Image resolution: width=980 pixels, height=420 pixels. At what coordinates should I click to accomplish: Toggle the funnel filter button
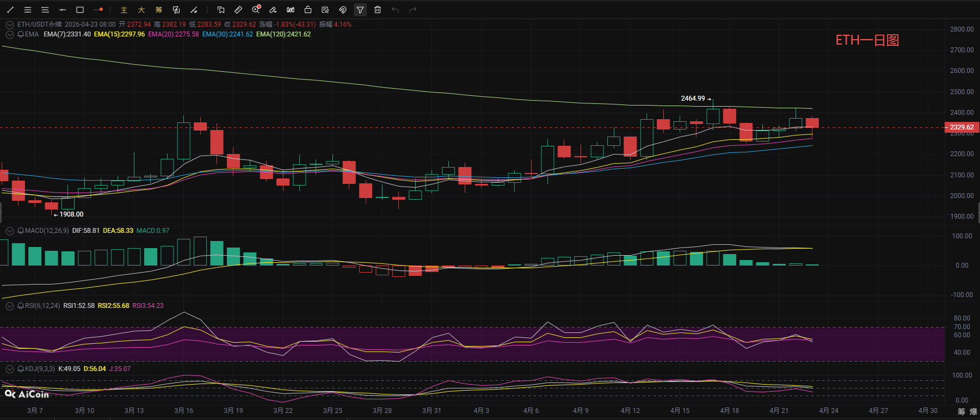[x=360, y=10]
